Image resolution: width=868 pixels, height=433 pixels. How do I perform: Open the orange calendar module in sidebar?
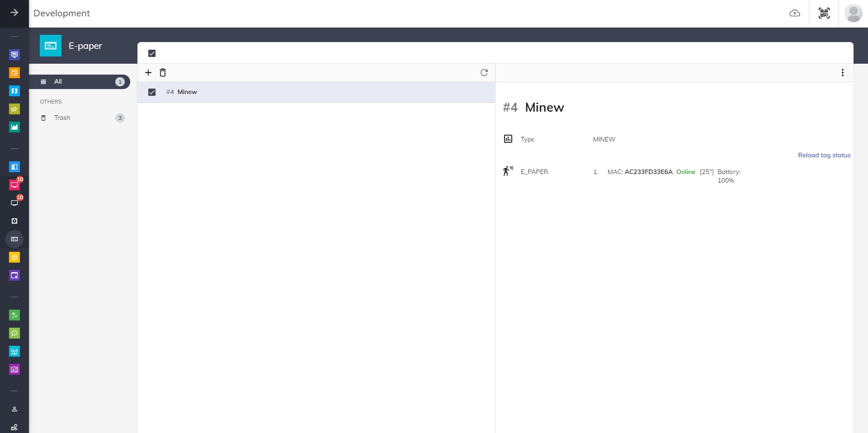pos(14,73)
